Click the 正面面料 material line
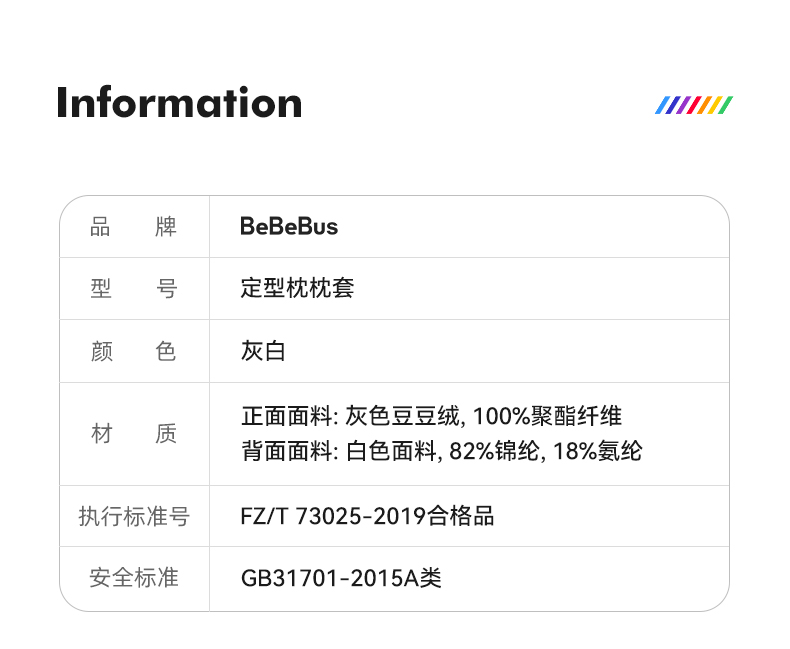The height and width of the screenshot is (649, 790). coord(432,416)
